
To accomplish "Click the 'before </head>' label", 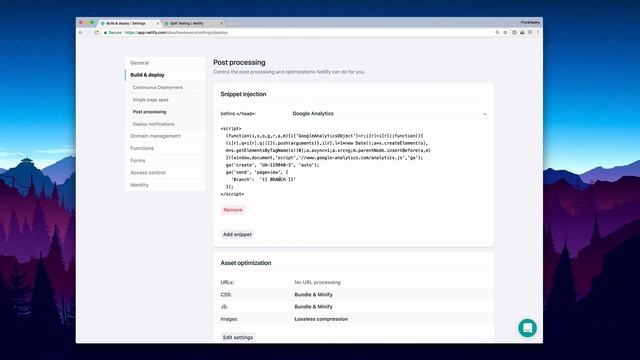I will 238,114.
